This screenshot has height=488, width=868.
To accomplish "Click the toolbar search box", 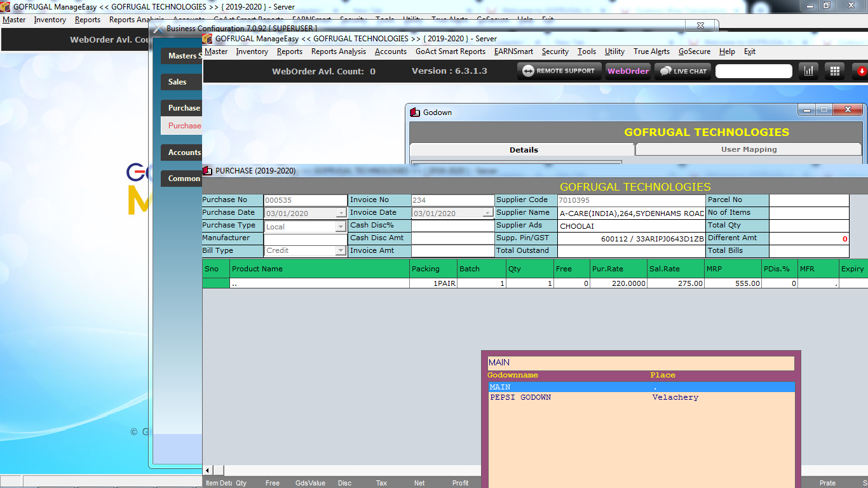I will pos(754,71).
